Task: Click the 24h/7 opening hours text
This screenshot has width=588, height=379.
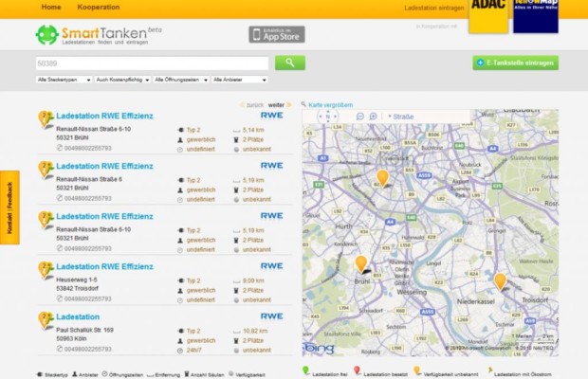Action: [x=193, y=351]
